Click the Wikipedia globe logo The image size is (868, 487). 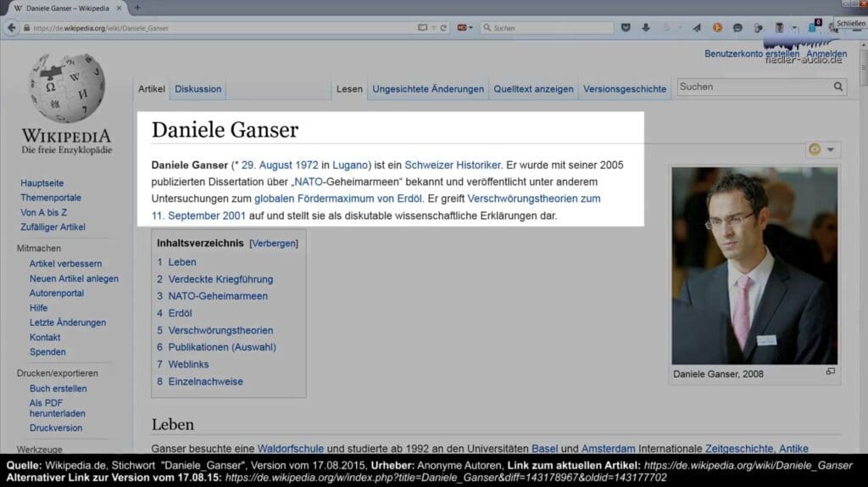click(x=66, y=87)
